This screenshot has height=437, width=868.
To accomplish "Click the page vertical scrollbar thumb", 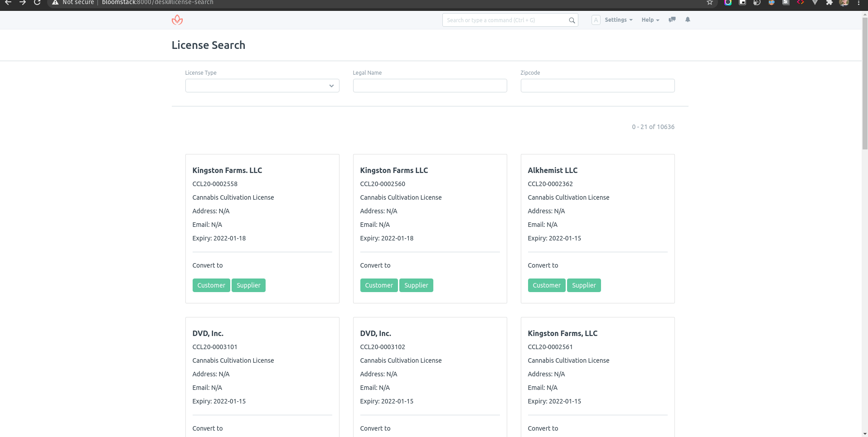I will pyautogui.click(x=865, y=84).
